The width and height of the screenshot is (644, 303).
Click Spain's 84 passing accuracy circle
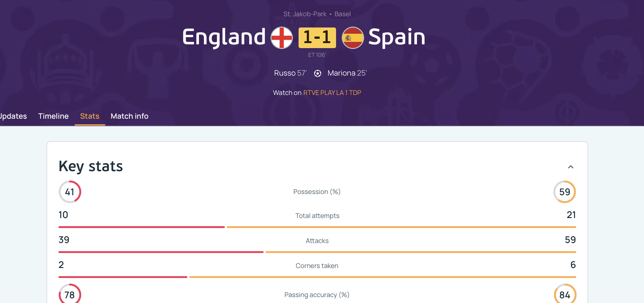point(565,295)
